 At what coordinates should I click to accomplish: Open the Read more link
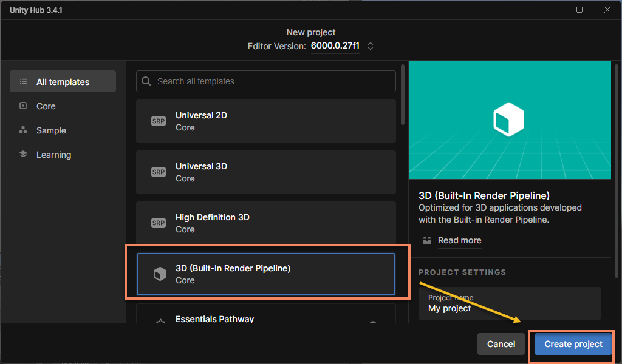pyautogui.click(x=459, y=240)
